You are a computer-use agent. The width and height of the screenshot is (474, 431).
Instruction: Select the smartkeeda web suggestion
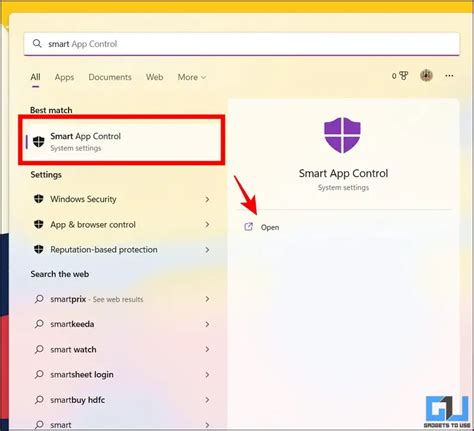coord(122,324)
